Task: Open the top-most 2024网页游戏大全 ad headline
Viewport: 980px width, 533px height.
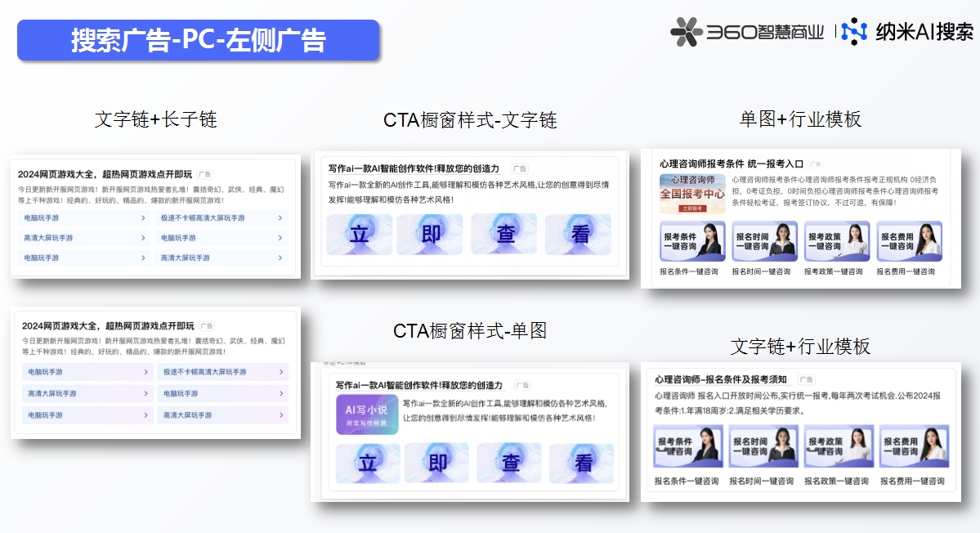Action: point(105,174)
